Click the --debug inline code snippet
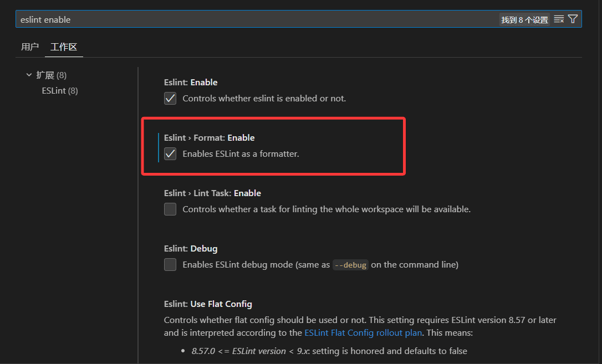The width and height of the screenshot is (602, 364). coord(350,265)
